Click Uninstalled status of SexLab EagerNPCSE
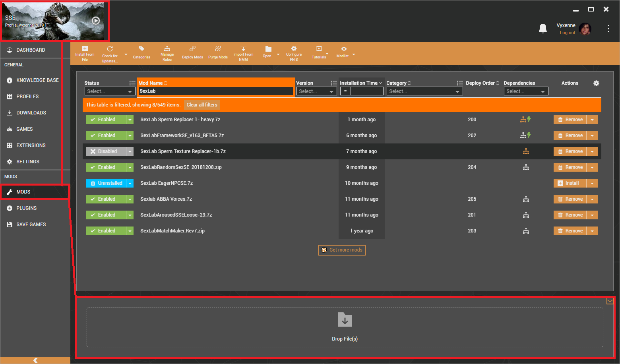This screenshot has width=620, height=364. (106, 183)
